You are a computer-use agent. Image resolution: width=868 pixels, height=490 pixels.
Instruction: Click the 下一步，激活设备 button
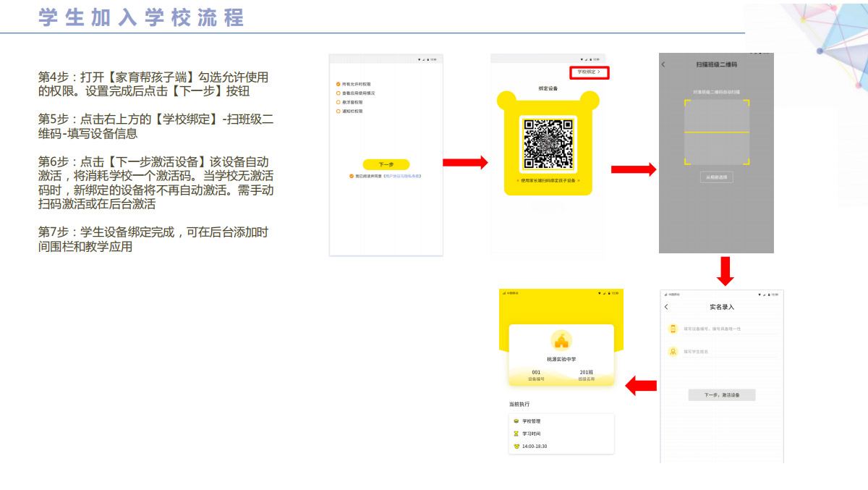point(722,395)
